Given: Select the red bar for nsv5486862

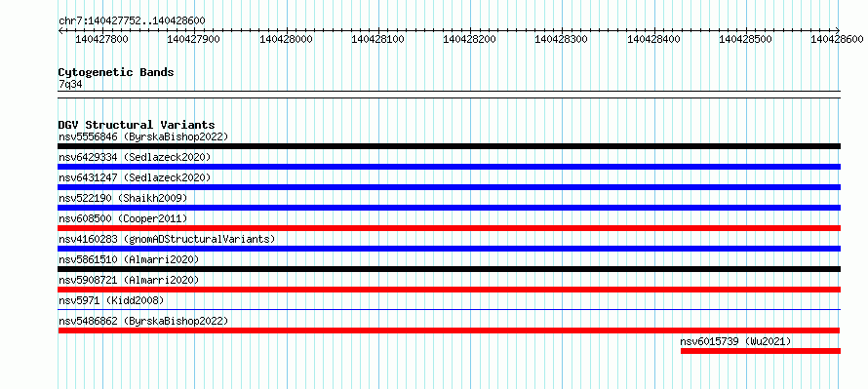Looking at the screenshot, I should click(x=449, y=331).
